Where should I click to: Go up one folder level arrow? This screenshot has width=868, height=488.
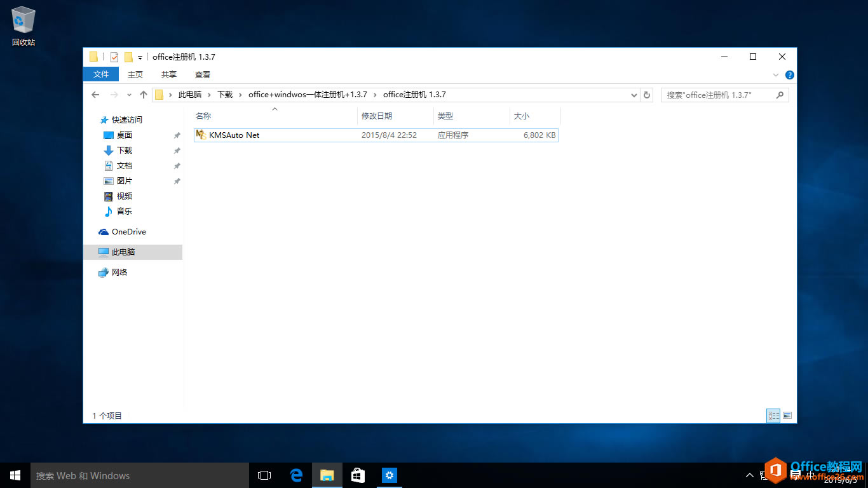[143, 95]
